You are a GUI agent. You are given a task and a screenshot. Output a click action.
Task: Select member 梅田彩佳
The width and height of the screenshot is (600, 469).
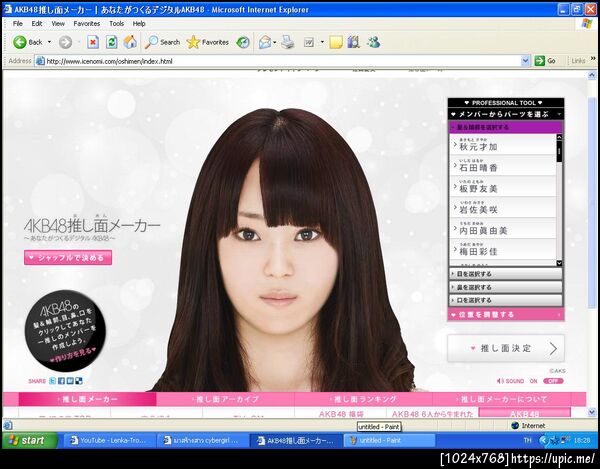(x=502, y=249)
